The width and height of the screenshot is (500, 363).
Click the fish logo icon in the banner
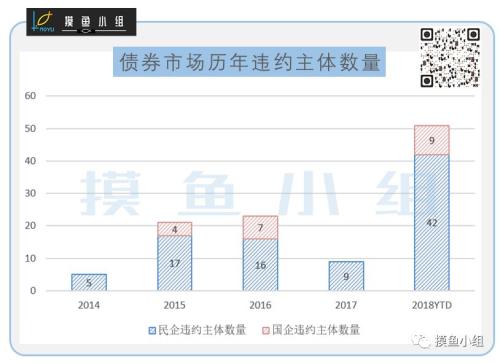[43, 21]
